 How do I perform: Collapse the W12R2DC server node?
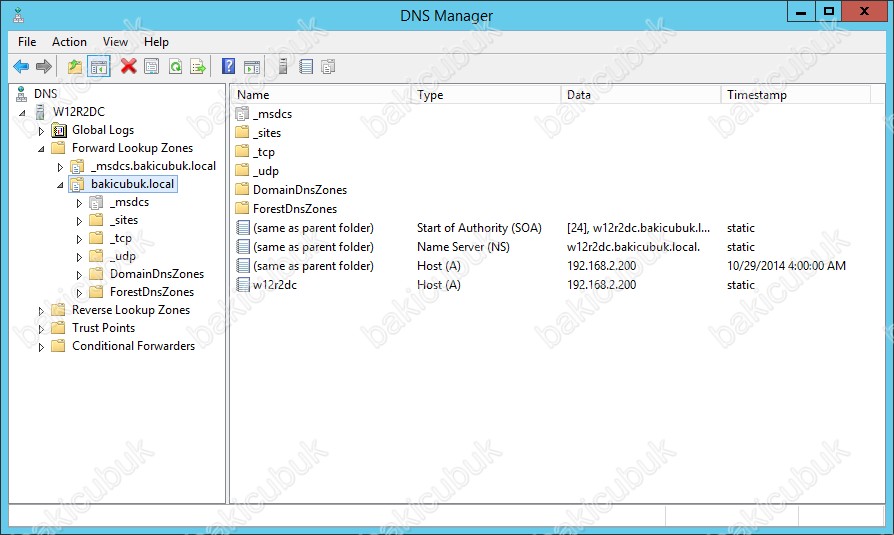click(22, 113)
